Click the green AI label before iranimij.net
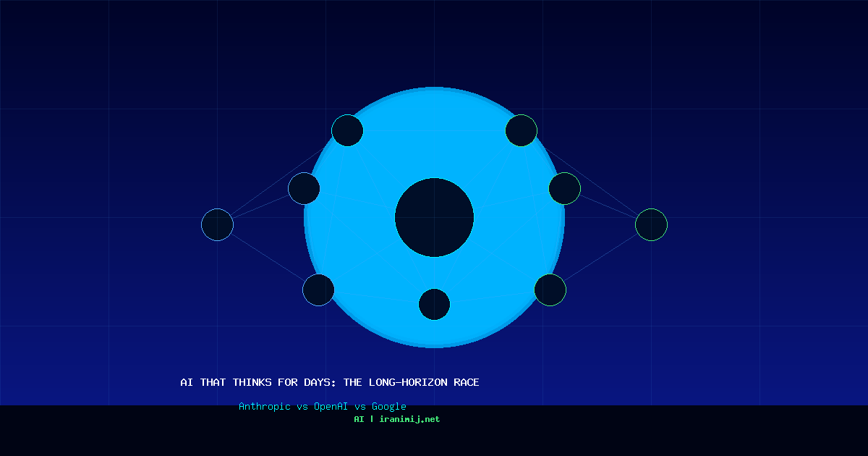The image size is (868, 456). [x=359, y=419]
